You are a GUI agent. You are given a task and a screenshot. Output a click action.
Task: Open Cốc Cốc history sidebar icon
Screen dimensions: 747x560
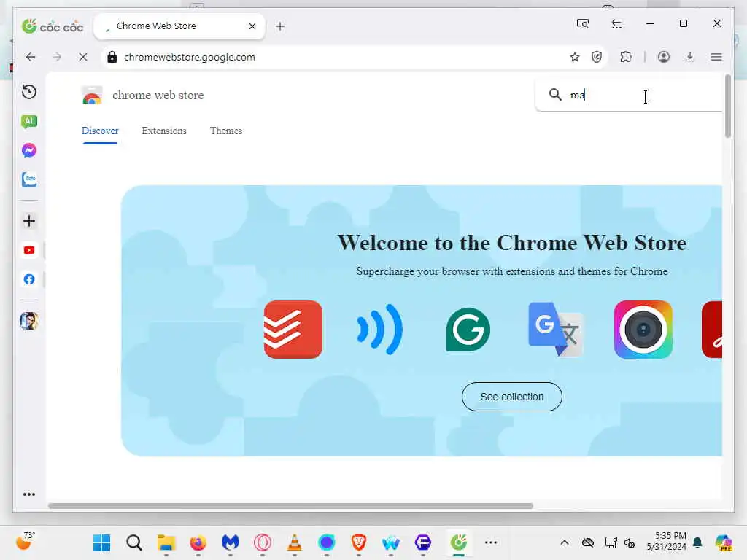coord(29,91)
